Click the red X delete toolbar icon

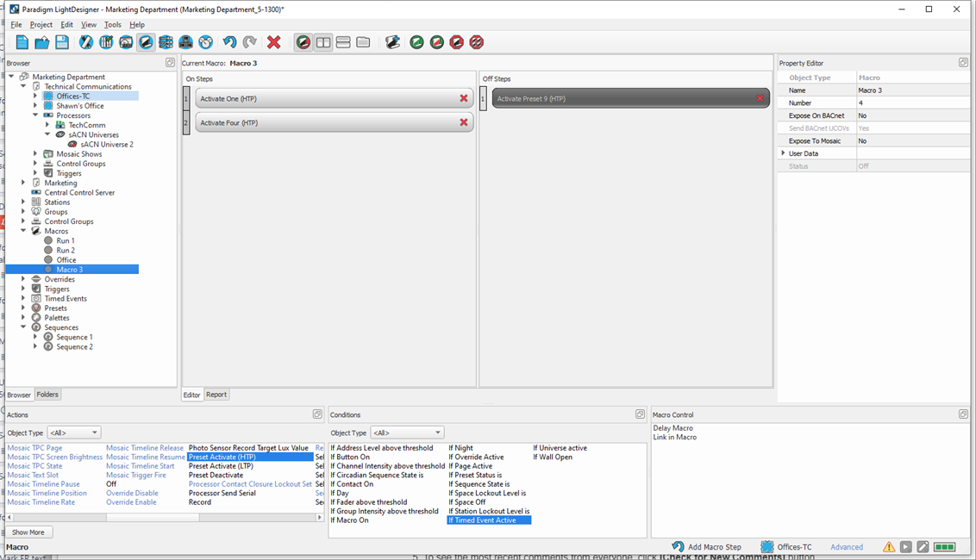pos(274,42)
